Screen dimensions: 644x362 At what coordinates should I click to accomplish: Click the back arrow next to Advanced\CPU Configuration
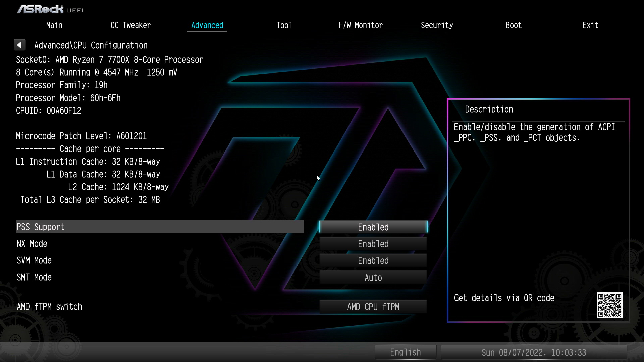(19, 45)
